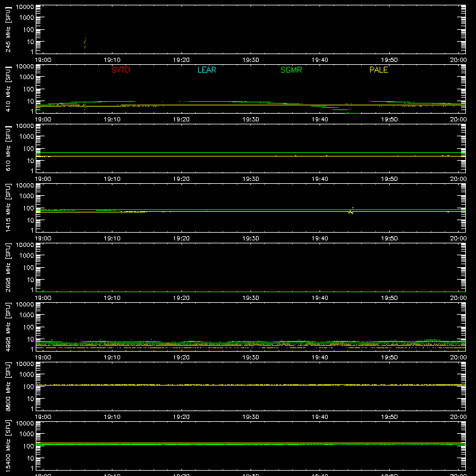Click the green SGMR station label
Image resolution: width=476 pixels, height=476 pixels.
291,70
